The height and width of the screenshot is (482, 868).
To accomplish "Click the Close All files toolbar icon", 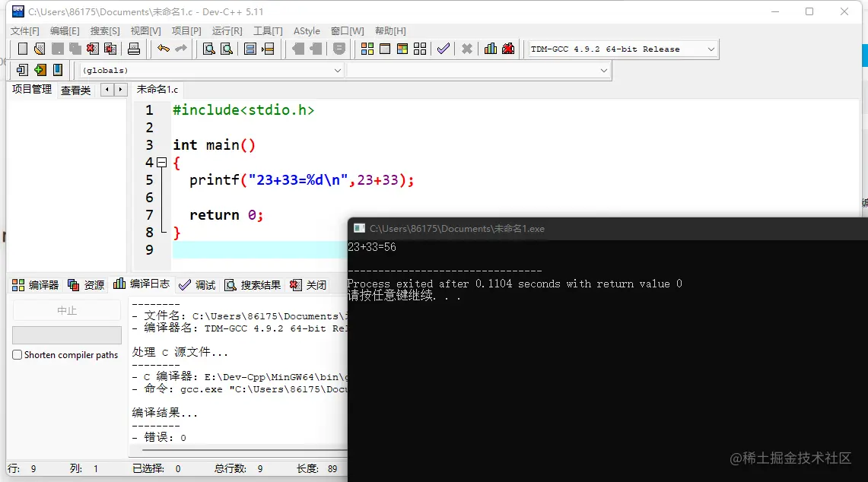I will click(x=110, y=49).
